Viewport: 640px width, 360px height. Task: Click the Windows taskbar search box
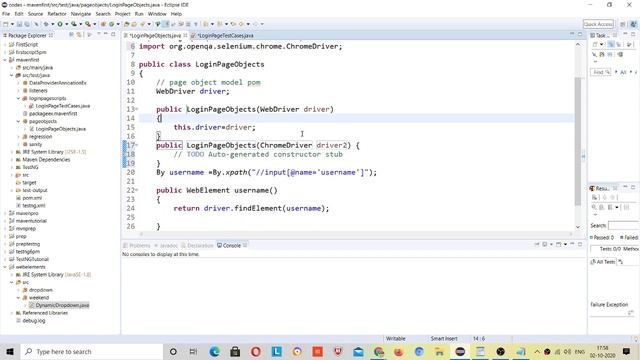(x=92, y=351)
